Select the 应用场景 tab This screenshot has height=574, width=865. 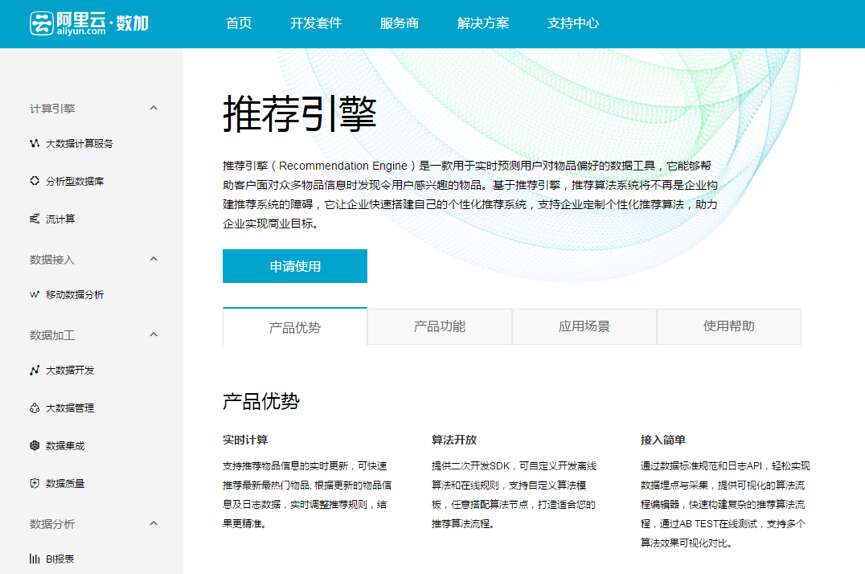tap(584, 327)
